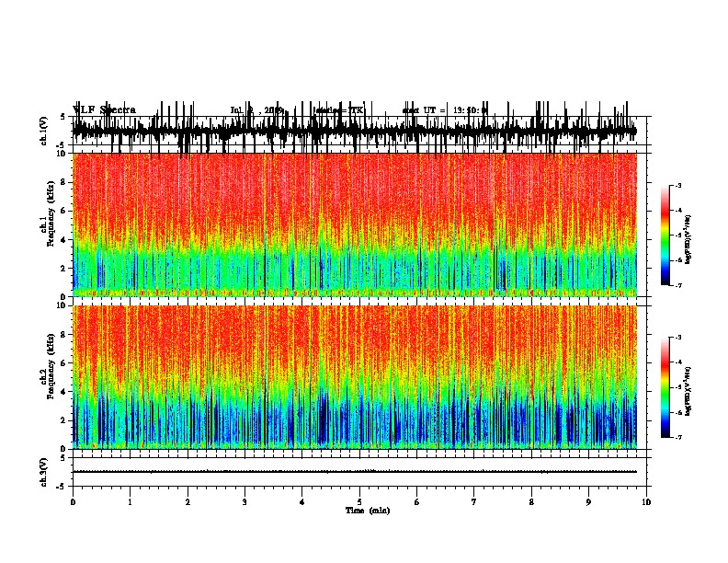Viewport: 728px width, 563px height.
Task: Click the ch.3 flat waveform trace panel
Action: [361, 472]
